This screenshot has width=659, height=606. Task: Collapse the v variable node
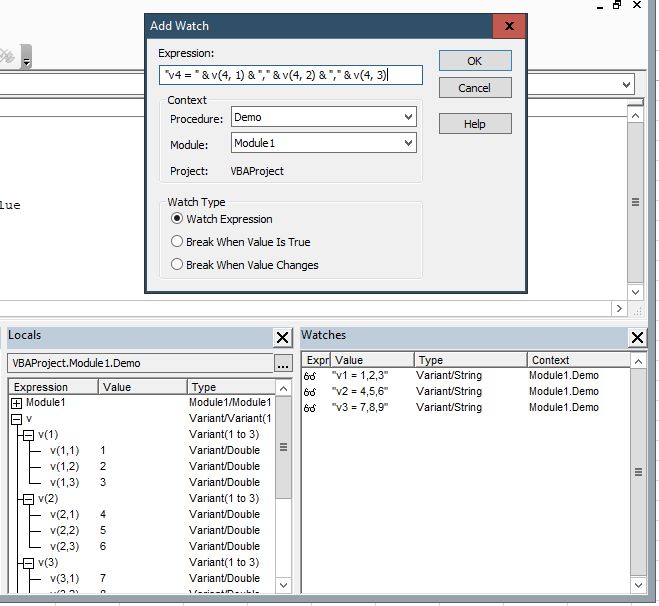(16, 419)
